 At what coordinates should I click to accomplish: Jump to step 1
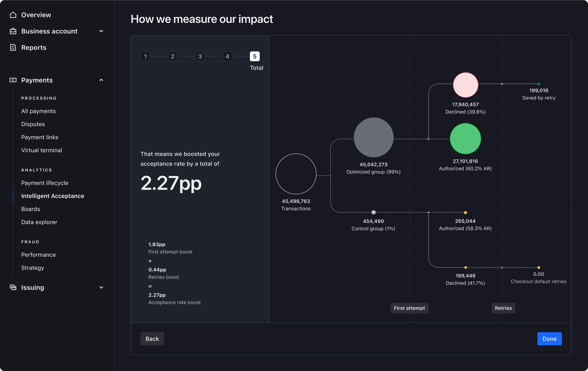pyautogui.click(x=145, y=56)
